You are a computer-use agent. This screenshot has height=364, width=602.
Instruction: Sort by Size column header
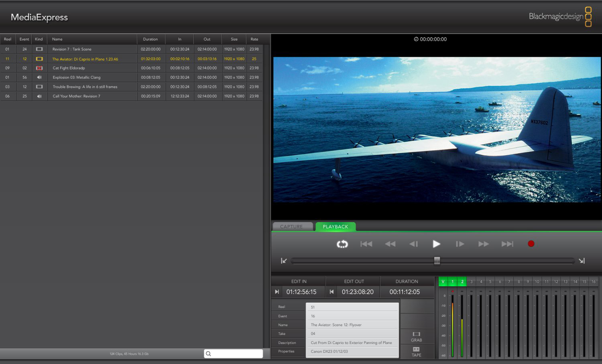tap(234, 39)
